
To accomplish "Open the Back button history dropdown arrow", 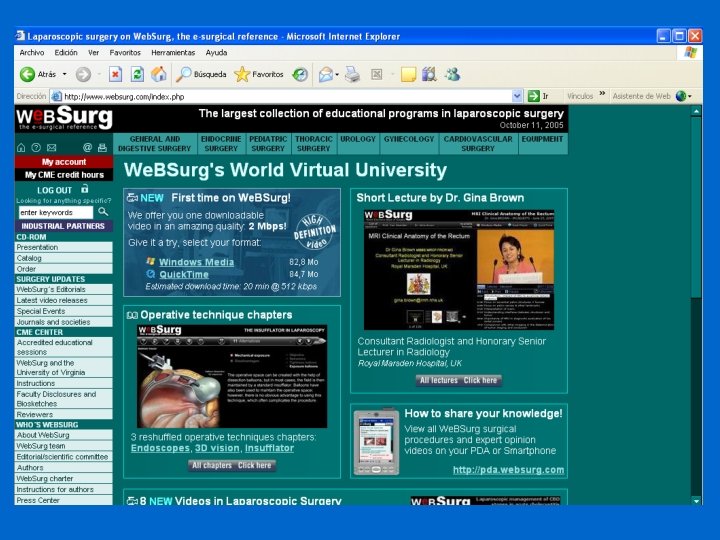I will pyautogui.click(x=64, y=74).
